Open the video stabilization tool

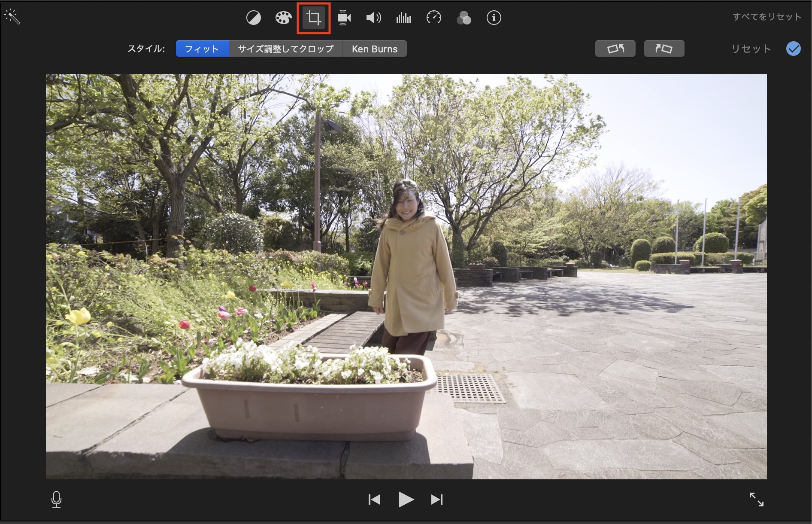click(344, 18)
